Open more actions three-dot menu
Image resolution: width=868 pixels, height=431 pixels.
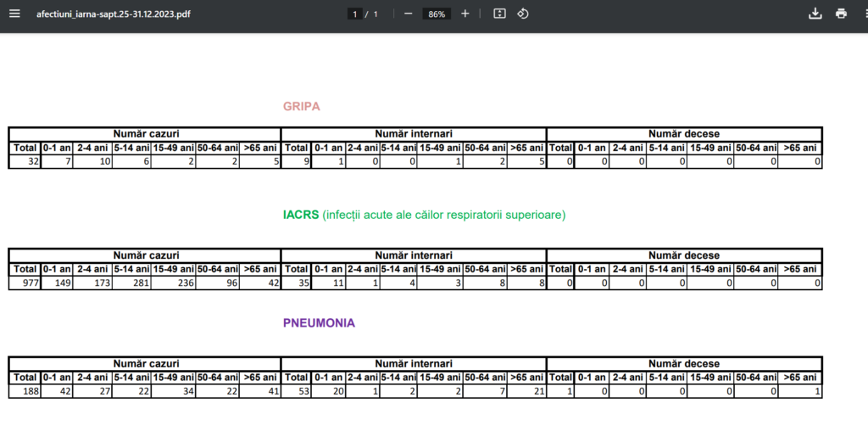pyautogui.click(x=863, y=14)
